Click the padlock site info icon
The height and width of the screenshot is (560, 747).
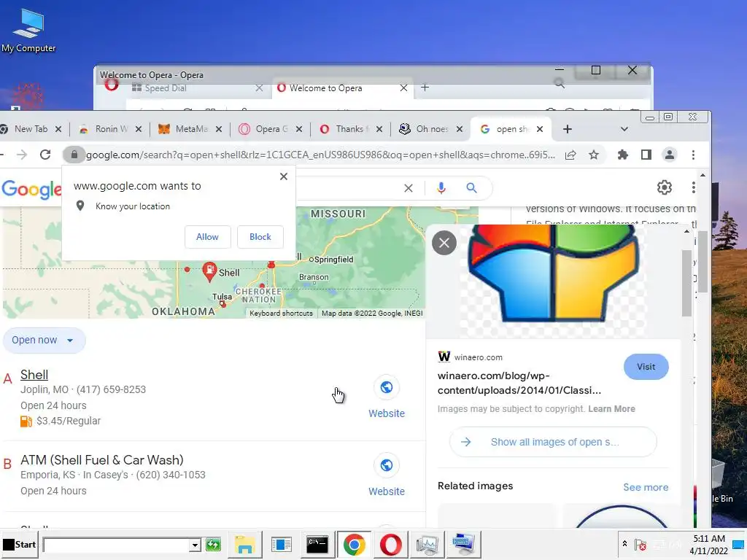click(x=74, y=155)
